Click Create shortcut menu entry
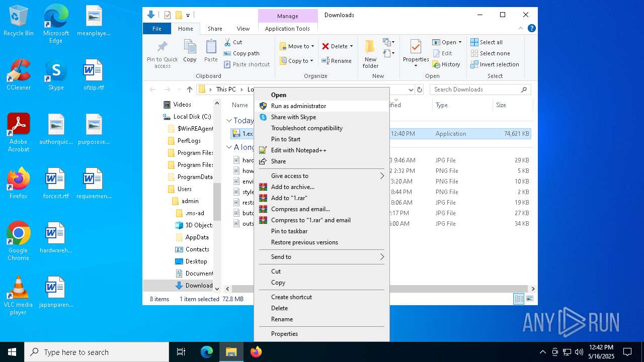 pos(321,297)
